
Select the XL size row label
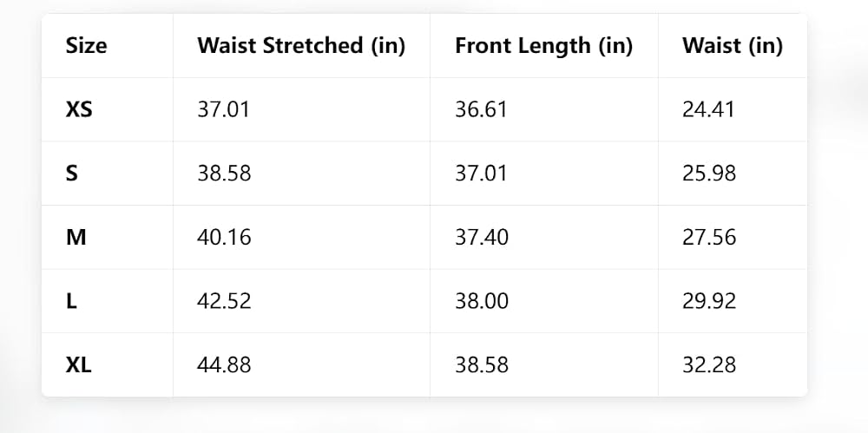click(79, 365)
